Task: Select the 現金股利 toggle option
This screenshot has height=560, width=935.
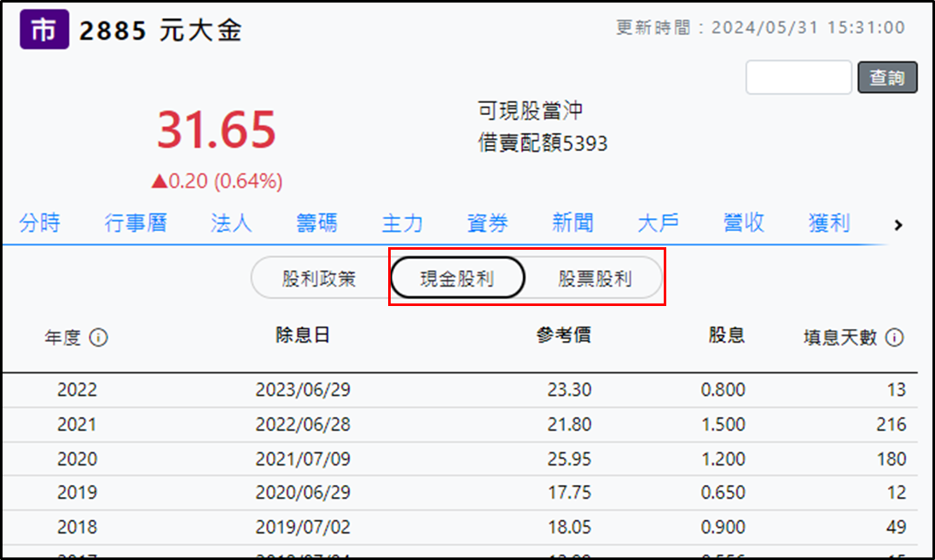Action: coord(457,279)
